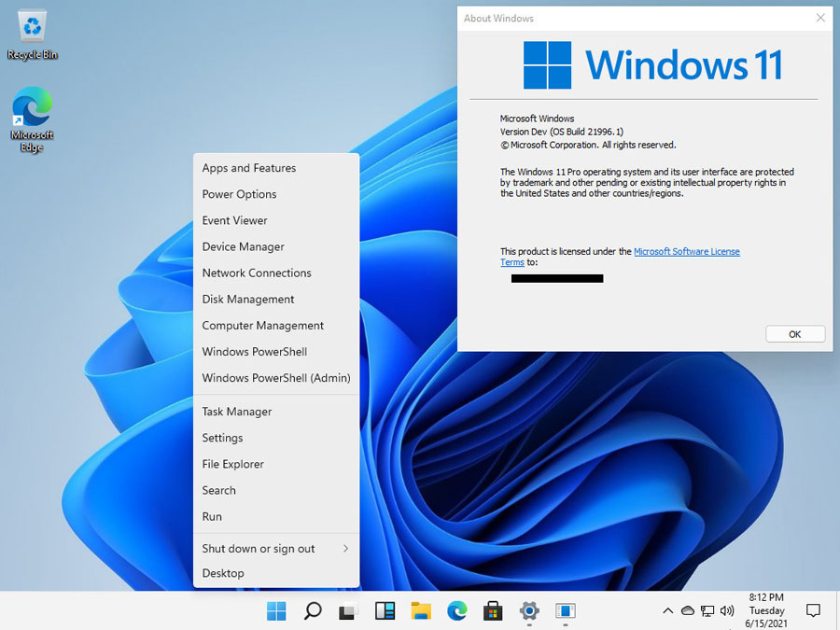Viewport: 840px width, 630px height.
Task: Open the notification center icon
Action: tap(813, 610)
